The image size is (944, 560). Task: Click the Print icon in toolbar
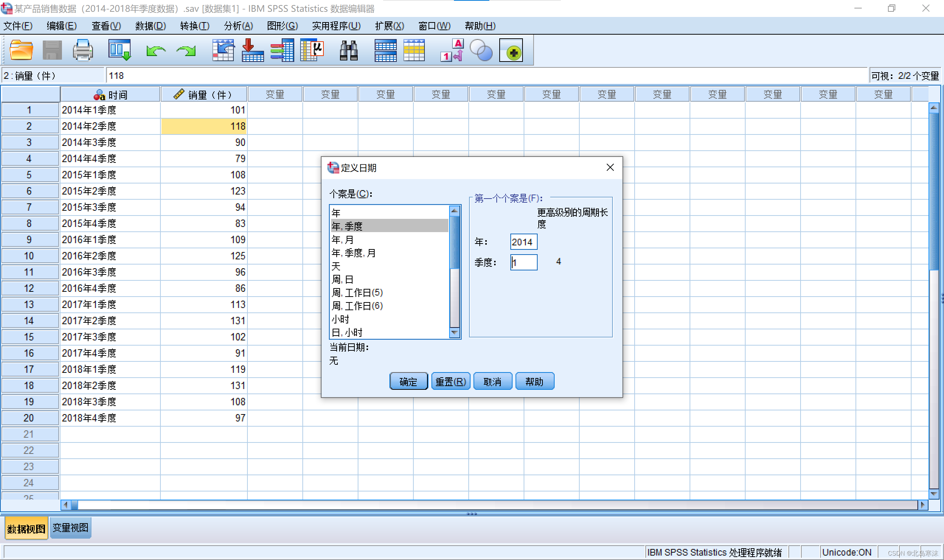point(82,50)
